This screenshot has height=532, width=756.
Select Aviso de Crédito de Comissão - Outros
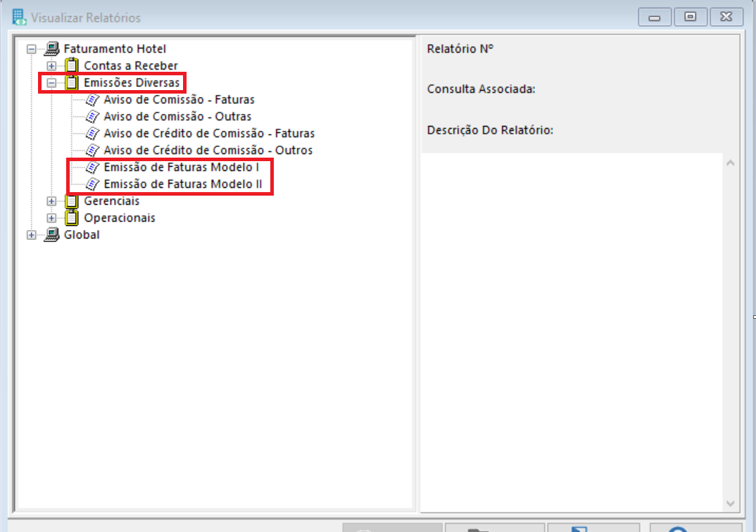[x=208, y=150]
